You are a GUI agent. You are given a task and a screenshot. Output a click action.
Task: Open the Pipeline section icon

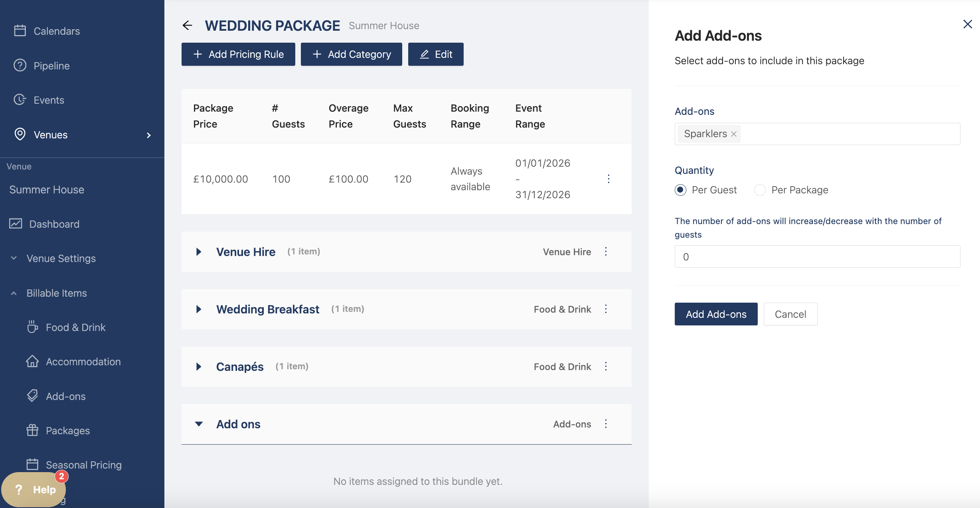coord(20,65)
